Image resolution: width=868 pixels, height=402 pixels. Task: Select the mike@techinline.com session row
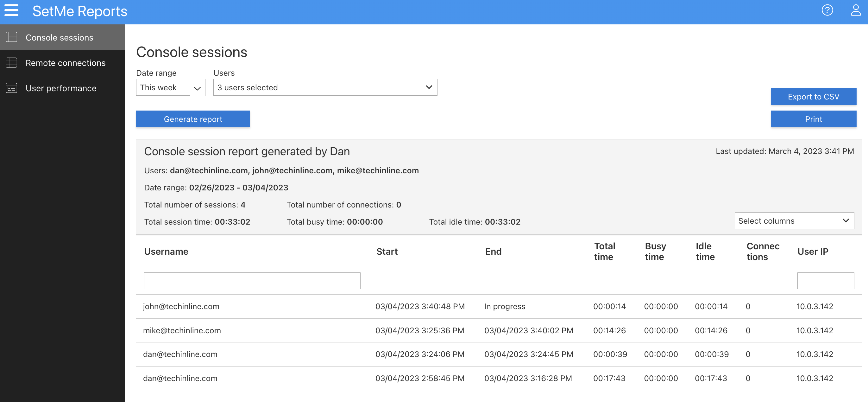(x=182, y=330)
